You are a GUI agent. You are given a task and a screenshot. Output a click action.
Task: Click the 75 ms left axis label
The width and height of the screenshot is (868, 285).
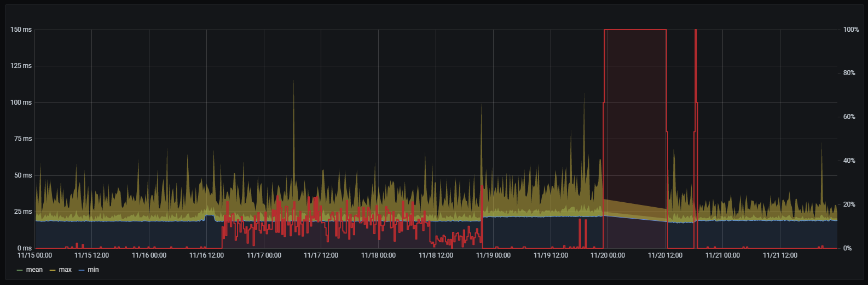click(23, 139)
